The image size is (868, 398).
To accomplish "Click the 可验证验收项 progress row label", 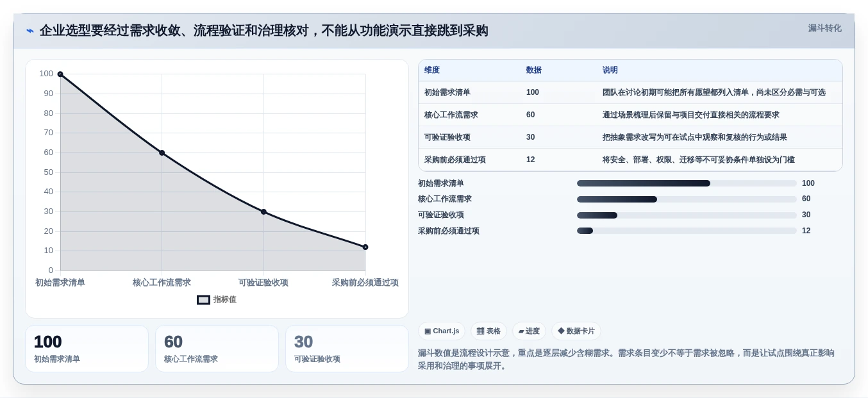I will [x=441, y=215].
